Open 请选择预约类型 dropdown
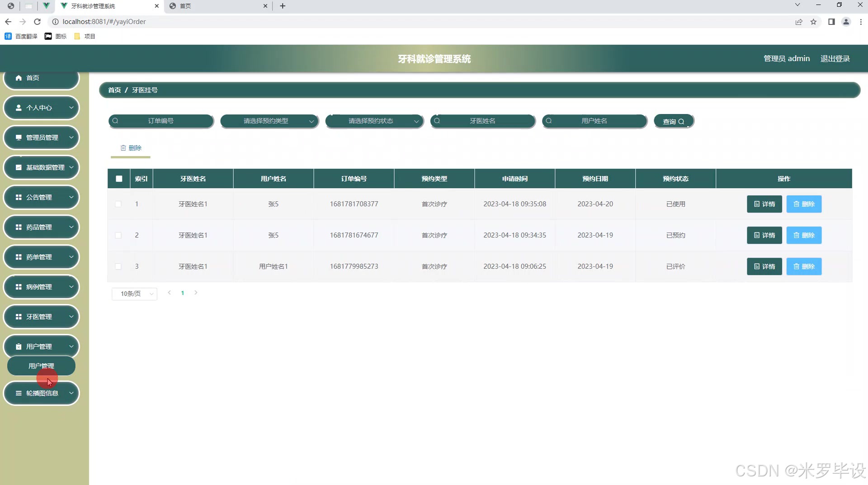This screenshot has width=868, height=485. pyautogui.click(x=269, y=121)
